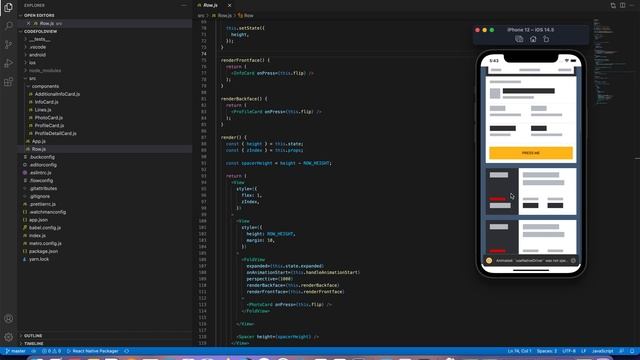Tap the second folded card in simulator
Viewport: 640px width, 360px height.
tap(531, 238)
